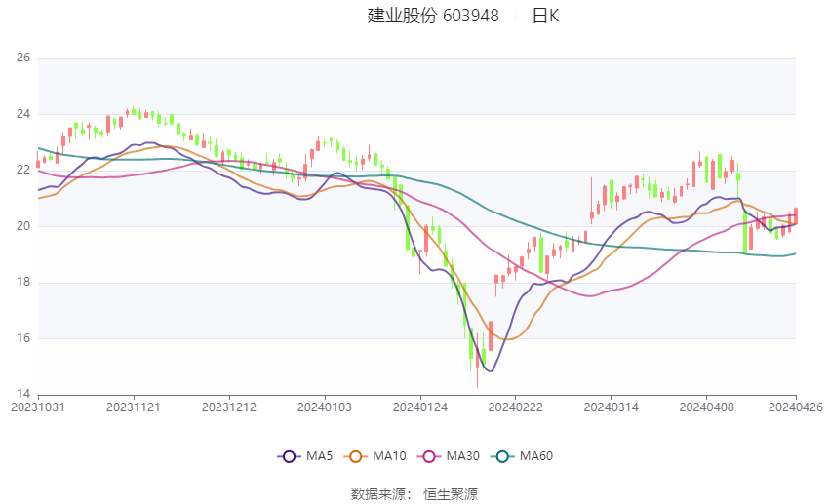Toggle the MA5 series via its text label
This screenshot has height=504, width=829.
point(320,455)
